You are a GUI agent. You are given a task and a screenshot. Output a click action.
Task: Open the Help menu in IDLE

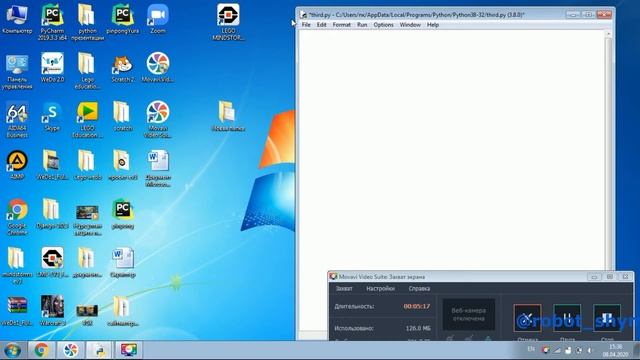433,25
